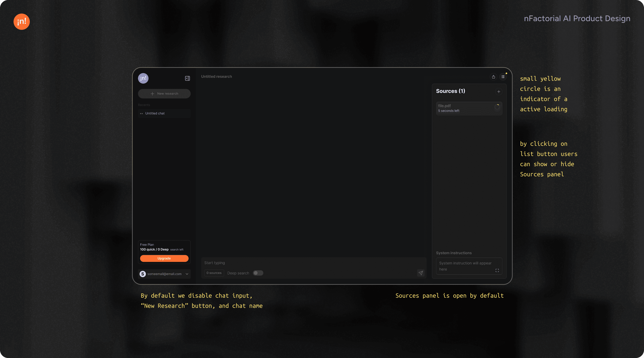Toggle Sources panel with list icon

click(x=503, y=77)
